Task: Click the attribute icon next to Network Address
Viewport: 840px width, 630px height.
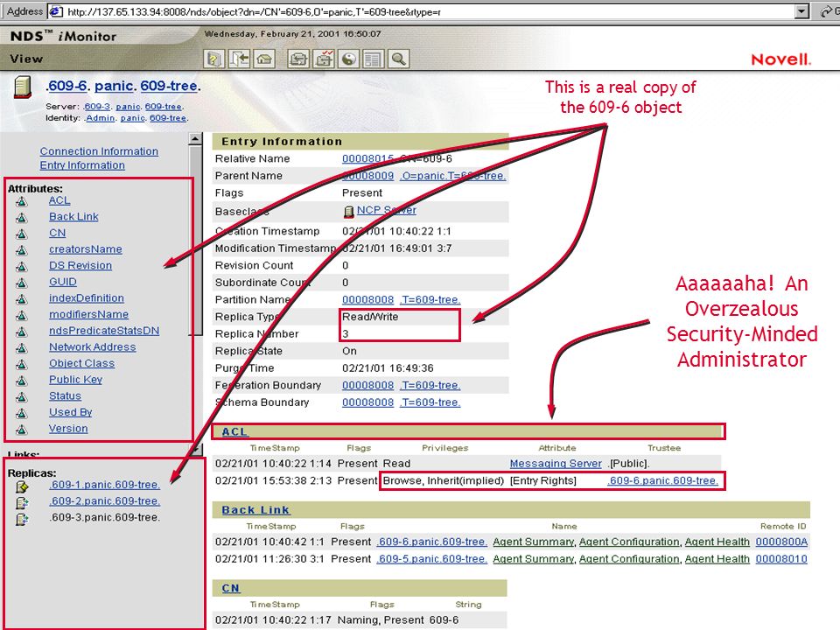Action: pyautogui.click(x=21, y=348)
